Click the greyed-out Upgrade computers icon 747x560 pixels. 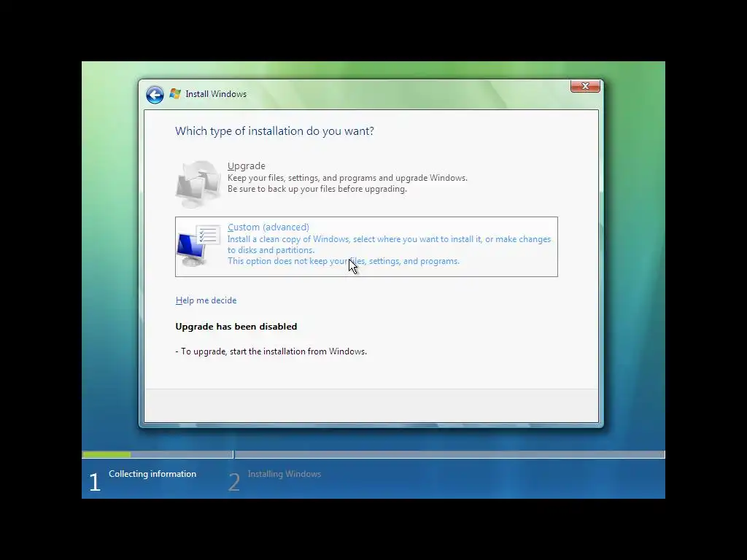[x=198, y=183]
